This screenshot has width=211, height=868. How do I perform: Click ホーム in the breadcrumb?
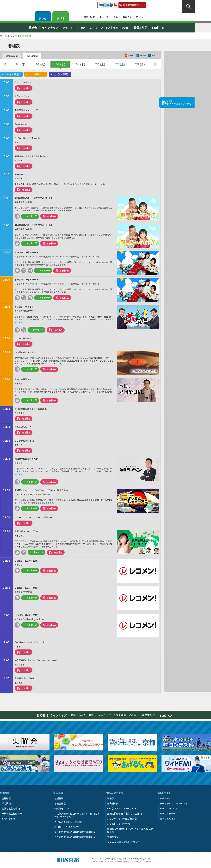3,36
